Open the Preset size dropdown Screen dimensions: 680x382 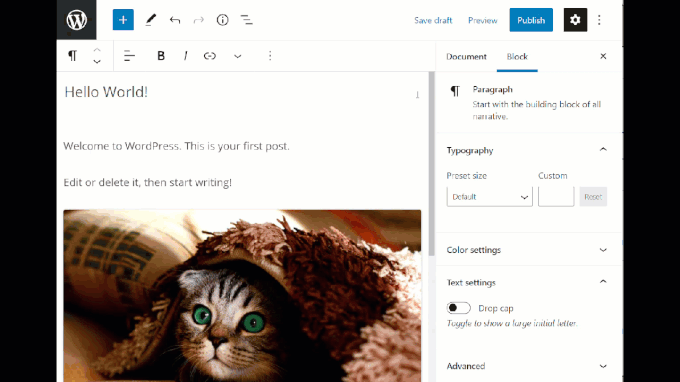[x=490, y=197]
